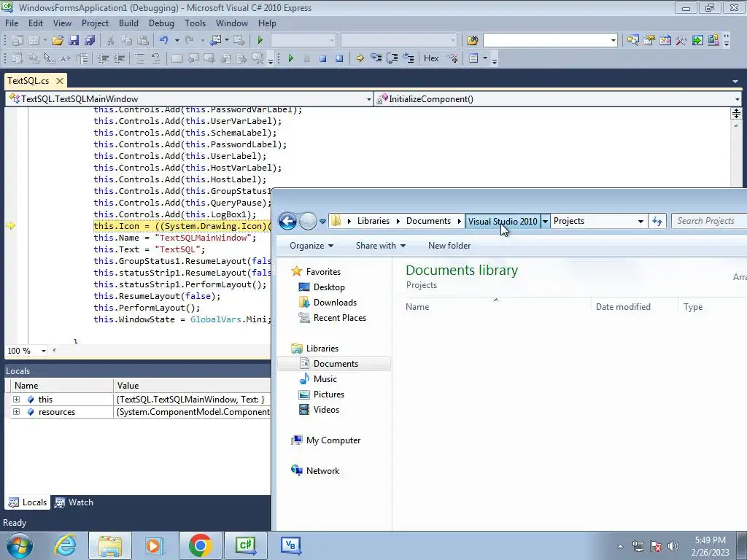747x560 pixels.
Task: Click Share with in the Explorer window
Action: pos(381,246)
